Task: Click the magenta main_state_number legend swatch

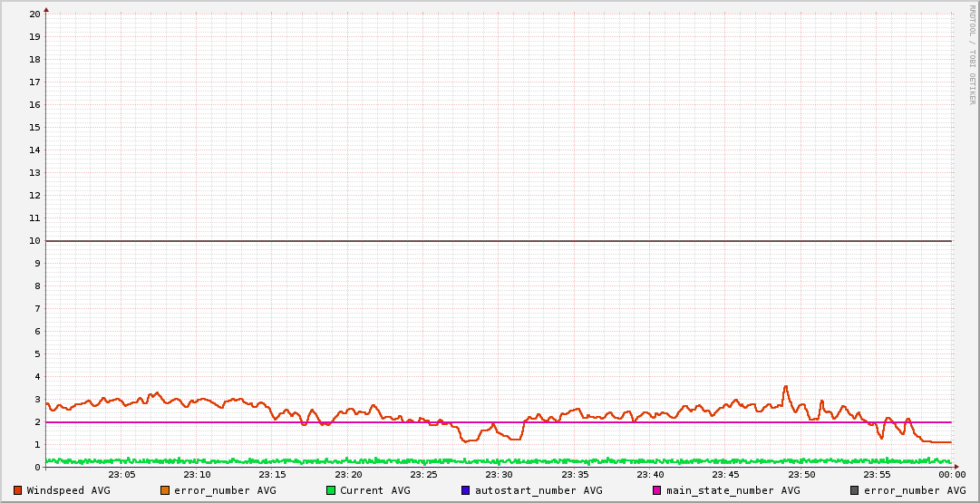Action: click(x=657, y=490)
